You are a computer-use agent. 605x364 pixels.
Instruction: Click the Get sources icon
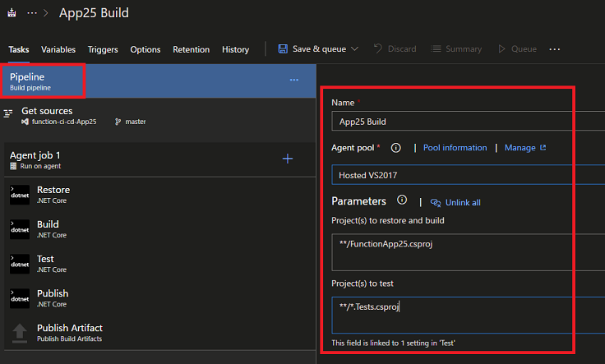point(9,115)
